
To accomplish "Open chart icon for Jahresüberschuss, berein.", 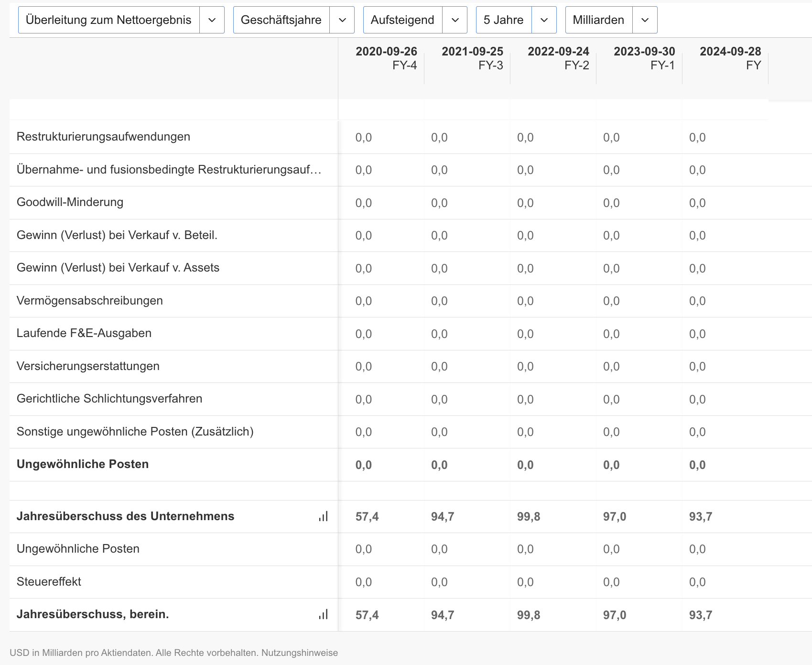I will (x=324, y=614).
